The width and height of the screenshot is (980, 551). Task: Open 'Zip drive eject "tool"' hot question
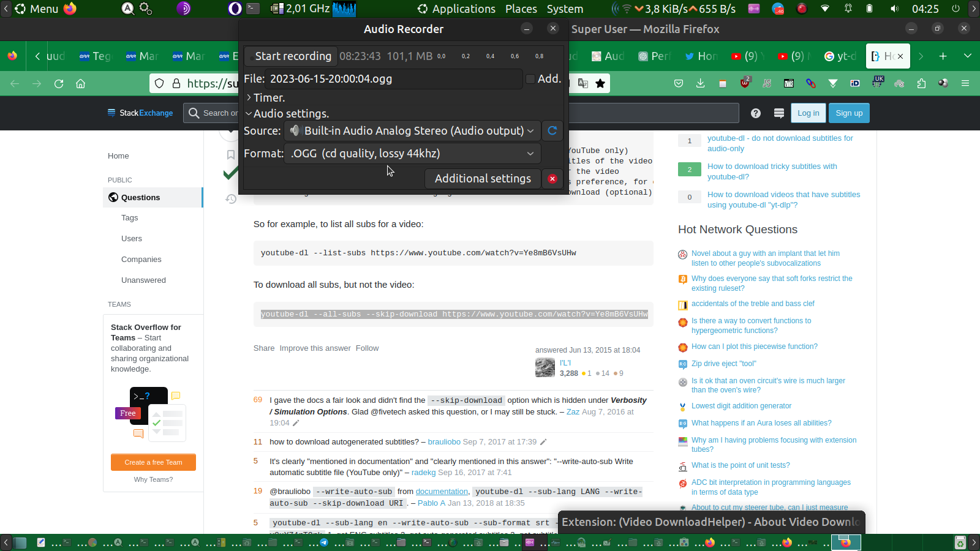(724, 364)
